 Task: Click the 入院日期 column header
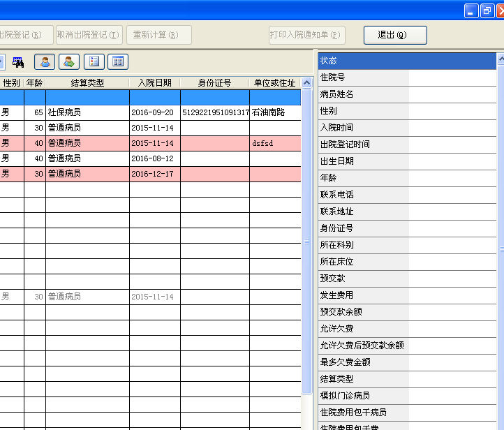(154, 83)
